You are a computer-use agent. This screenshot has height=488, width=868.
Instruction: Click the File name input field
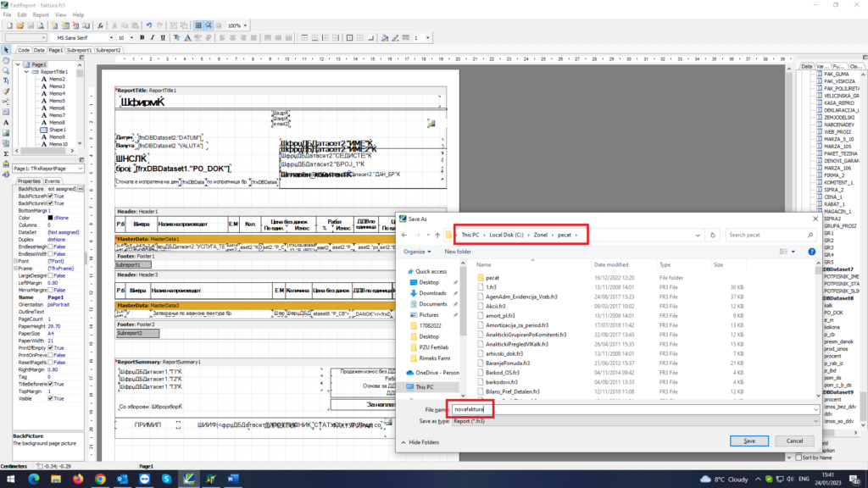click(x=635, y=409)
